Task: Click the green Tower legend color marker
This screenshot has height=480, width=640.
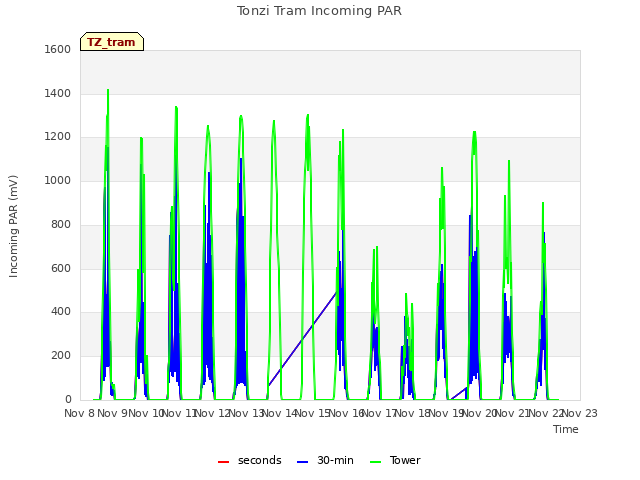Action: [x=375, y=462]
